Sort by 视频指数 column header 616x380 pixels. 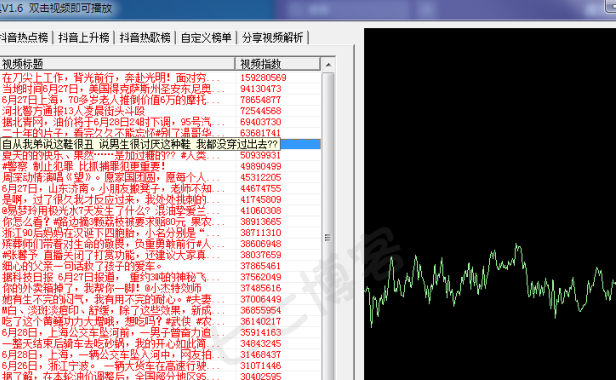277,64
